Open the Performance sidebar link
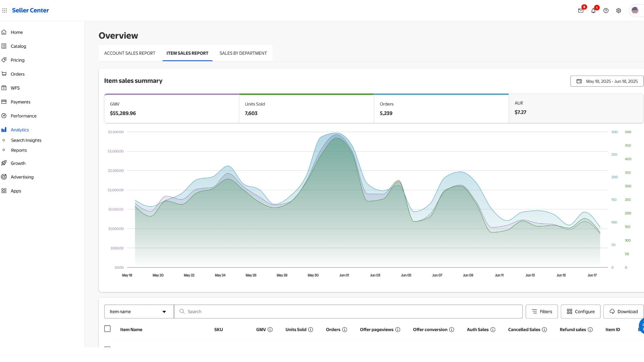Viewport: 644px width, 362px height. click(x=24, y=116)
